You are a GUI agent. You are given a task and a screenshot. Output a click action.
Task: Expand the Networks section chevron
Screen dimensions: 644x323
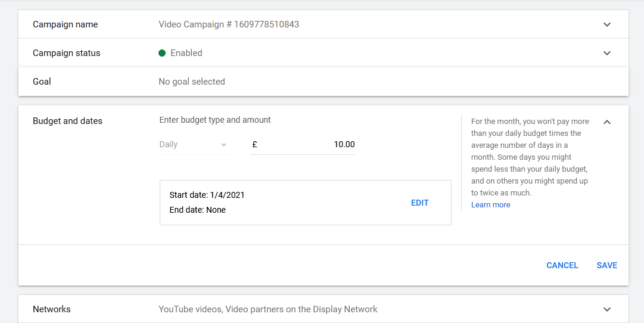coord(606,309)
